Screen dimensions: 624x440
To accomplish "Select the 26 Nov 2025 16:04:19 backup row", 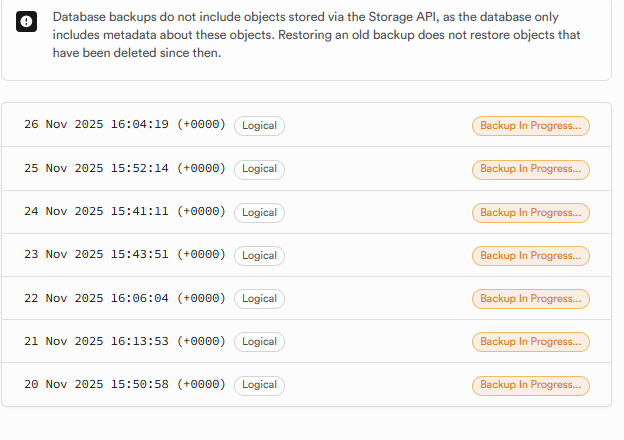I will point(125,126).
